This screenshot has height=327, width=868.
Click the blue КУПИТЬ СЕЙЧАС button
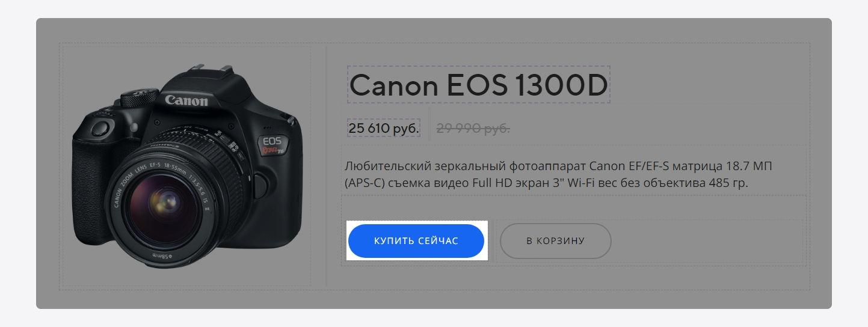point(416,241)
